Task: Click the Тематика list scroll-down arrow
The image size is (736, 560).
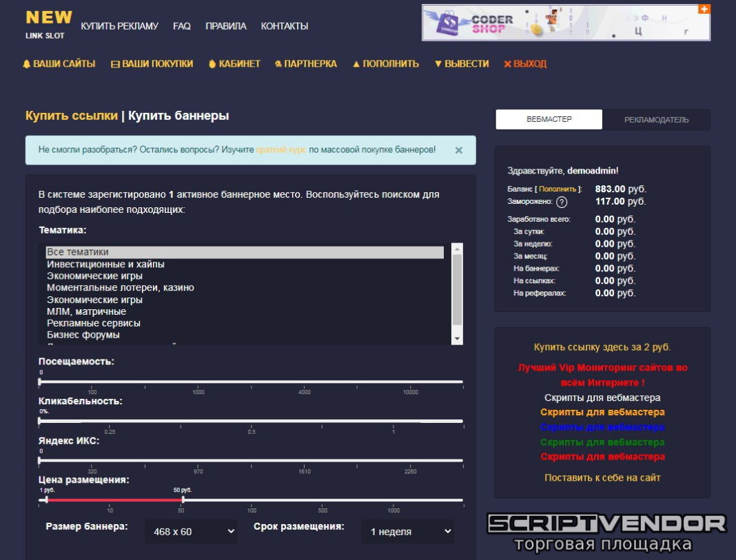Action: click(457, 339)
